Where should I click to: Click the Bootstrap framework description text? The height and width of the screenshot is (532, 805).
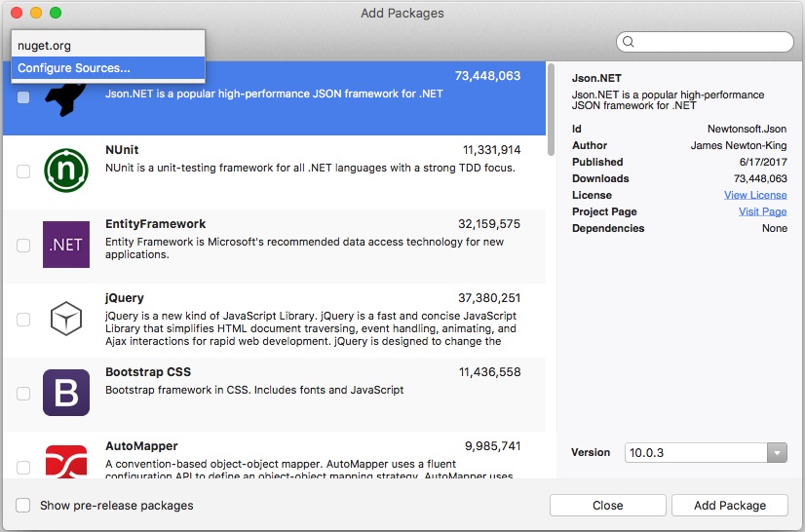coord(254,390)
